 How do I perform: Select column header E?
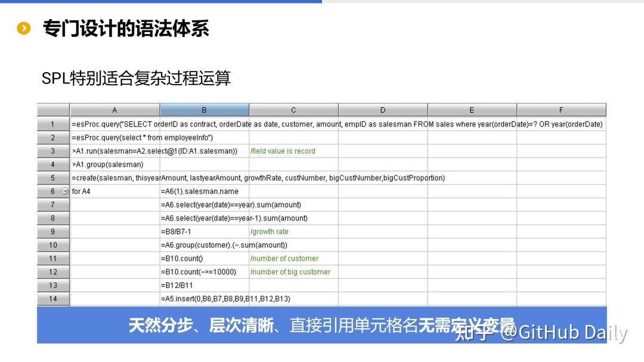(x=472, y=110)
